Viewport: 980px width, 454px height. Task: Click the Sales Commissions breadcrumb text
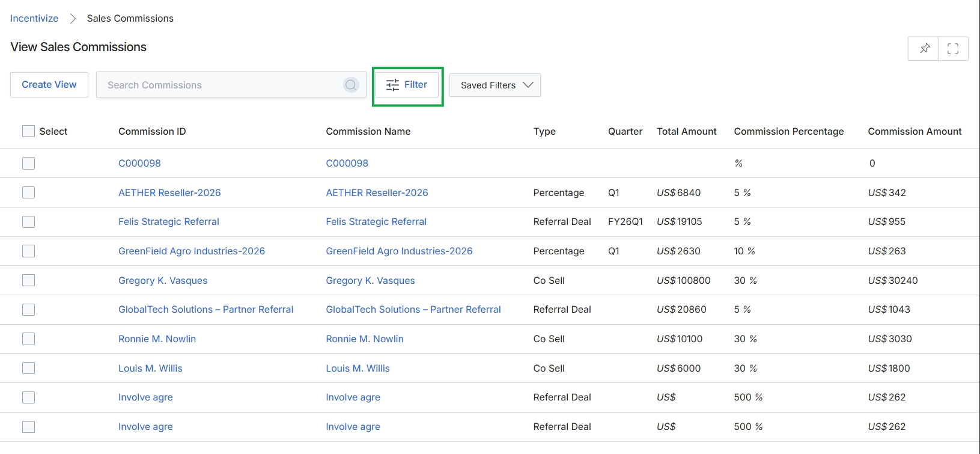click(x=130, y=19)
